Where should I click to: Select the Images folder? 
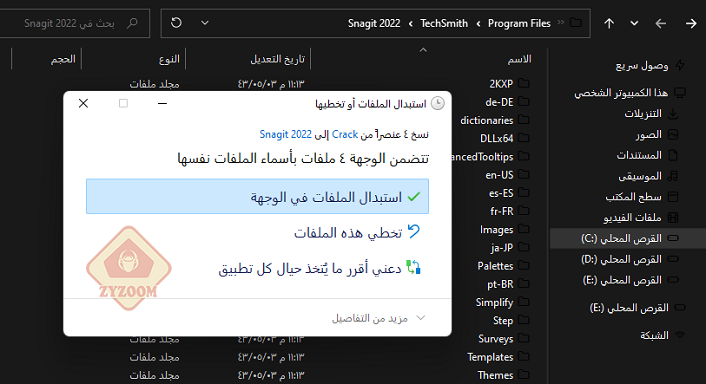click(497, 230)
